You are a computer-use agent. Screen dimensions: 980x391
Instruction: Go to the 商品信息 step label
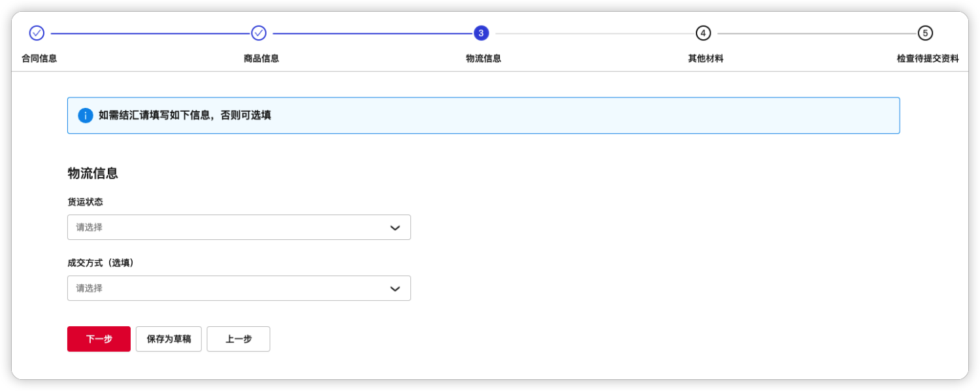[261, 58]
